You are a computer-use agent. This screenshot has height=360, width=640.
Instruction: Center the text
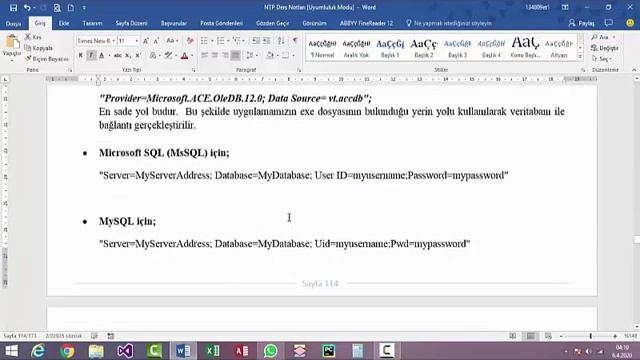[x=215, y=56]
